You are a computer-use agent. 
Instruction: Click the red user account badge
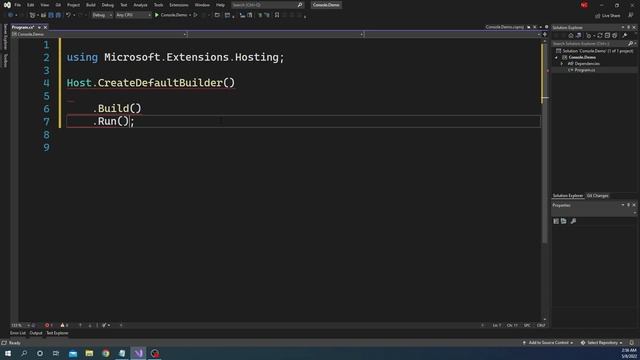tap(584, 5)
